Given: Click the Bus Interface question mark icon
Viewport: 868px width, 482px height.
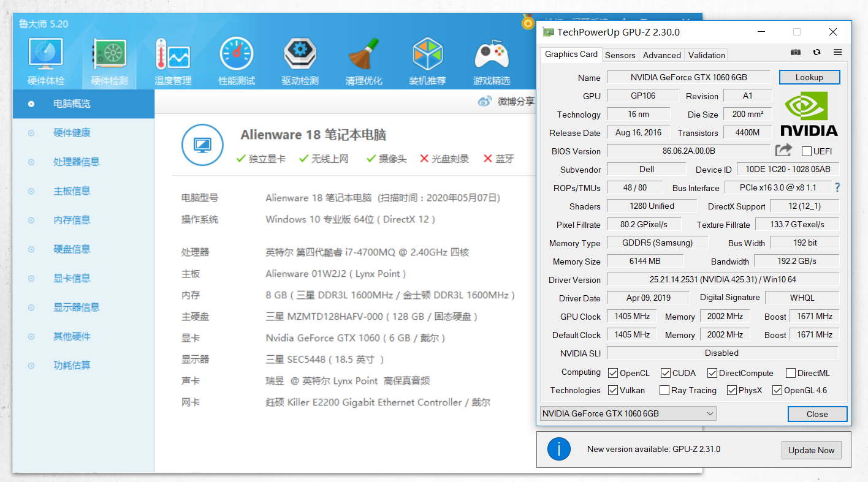Looking at the screenshot, I should [837, 187].
